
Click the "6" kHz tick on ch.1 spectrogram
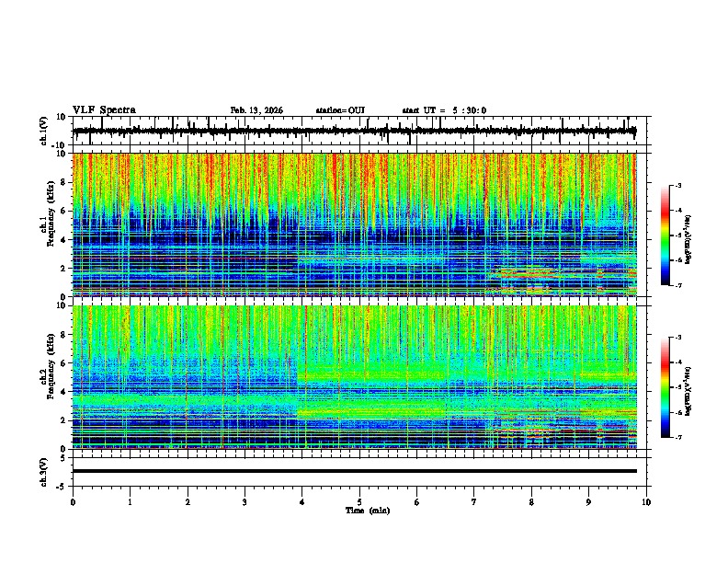pyautogui.click(x=63, y=212)
